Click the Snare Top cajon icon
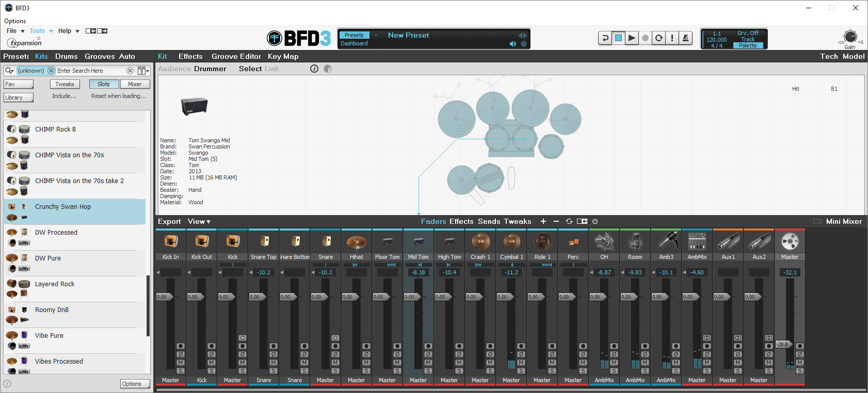The image size is (868, 393). pos(264,241)
